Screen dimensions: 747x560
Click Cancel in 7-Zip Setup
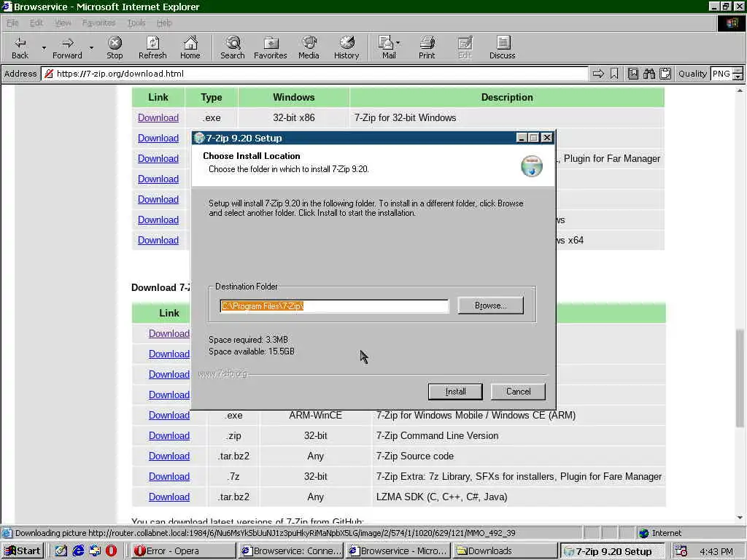tap(519, 392)
